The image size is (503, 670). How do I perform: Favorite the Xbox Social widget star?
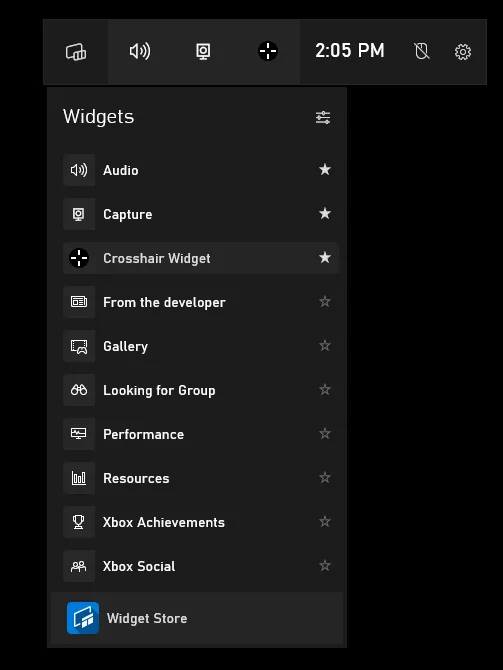[325, 565]
